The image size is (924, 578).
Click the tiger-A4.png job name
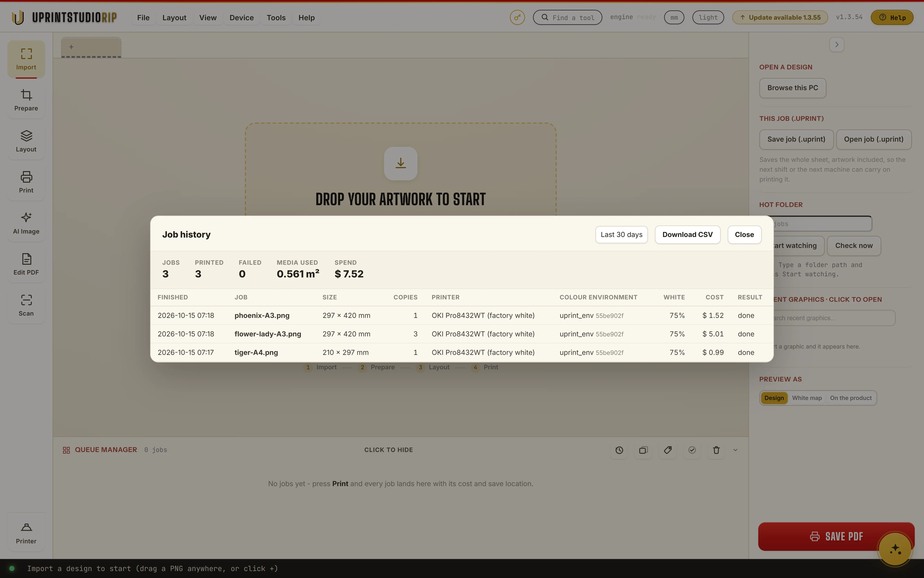[x=256, y=352]
